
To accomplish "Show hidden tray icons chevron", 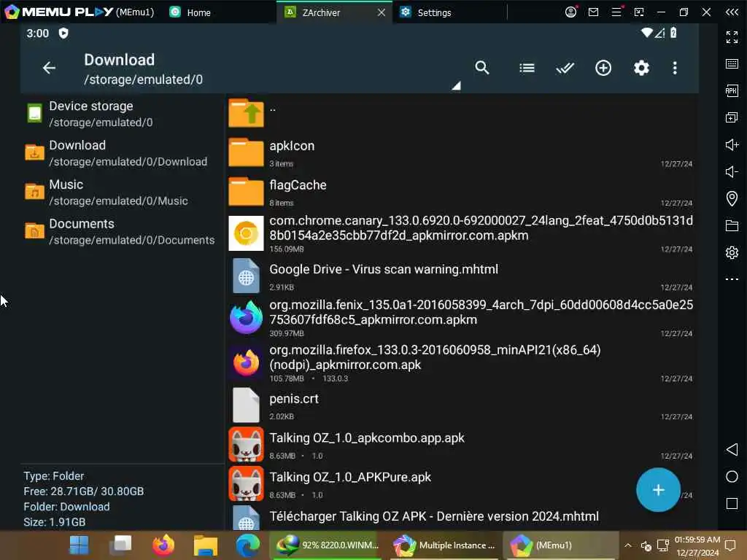I will pyautogui.click(x=628, y=545).
